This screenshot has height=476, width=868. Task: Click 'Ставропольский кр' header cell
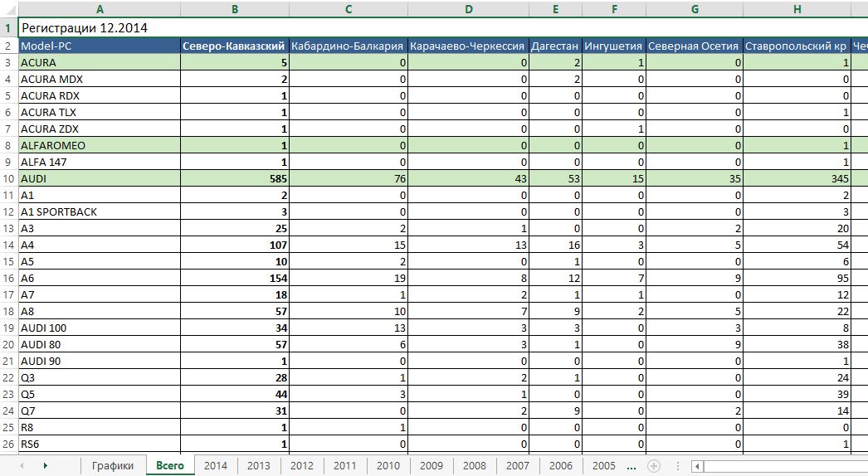click(797, 46)
